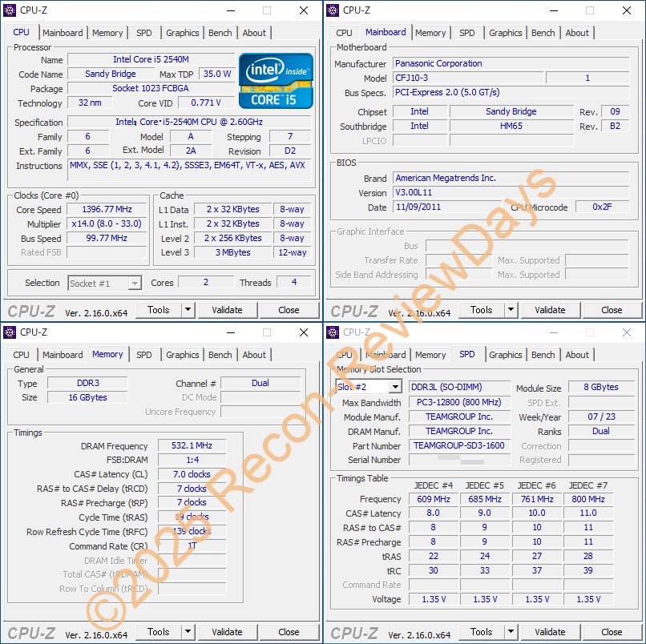
Task: Click CPU-Z title bar icon in motherboard window
Action: [333, 10]
